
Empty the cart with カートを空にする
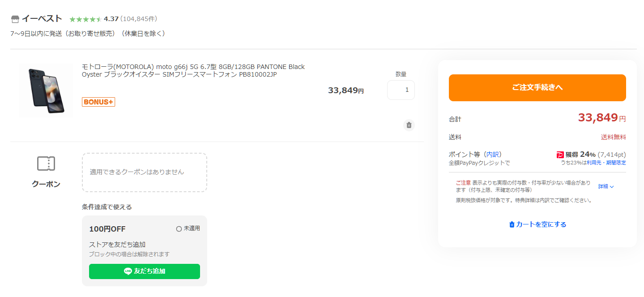coord(537,224)
